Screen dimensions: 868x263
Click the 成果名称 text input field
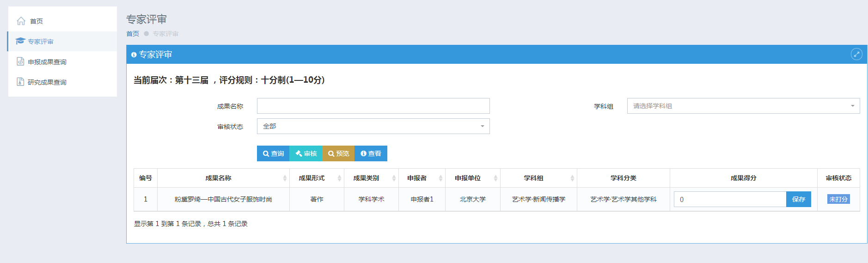coord(373,106)
